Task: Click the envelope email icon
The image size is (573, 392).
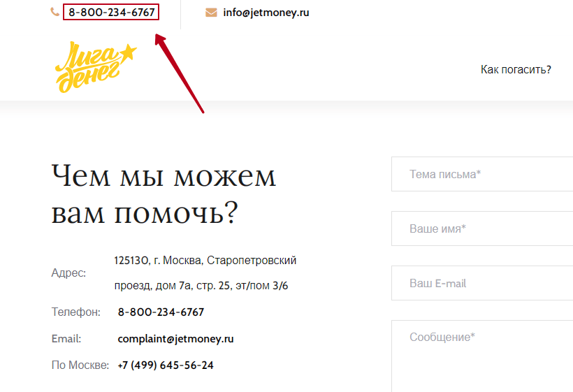Action: 211,13
